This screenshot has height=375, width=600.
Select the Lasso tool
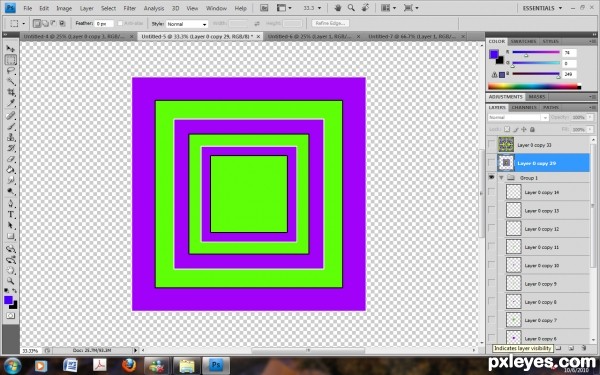click(x=11, y=71)
